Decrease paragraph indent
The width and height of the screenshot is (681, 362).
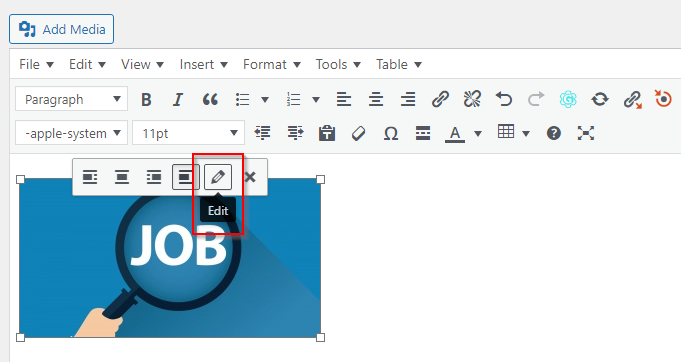(263, 133)
